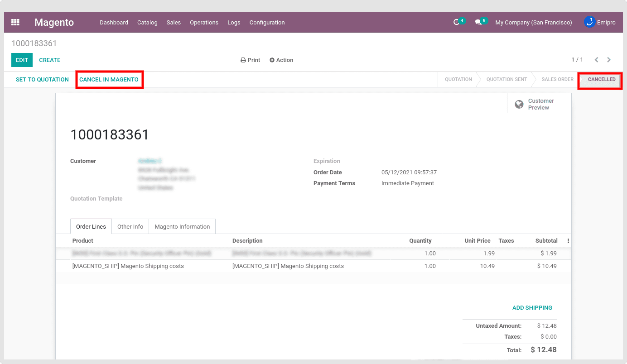
Task: Click the Magento Shipping costs description cell
Action: (x=288, y=266)
